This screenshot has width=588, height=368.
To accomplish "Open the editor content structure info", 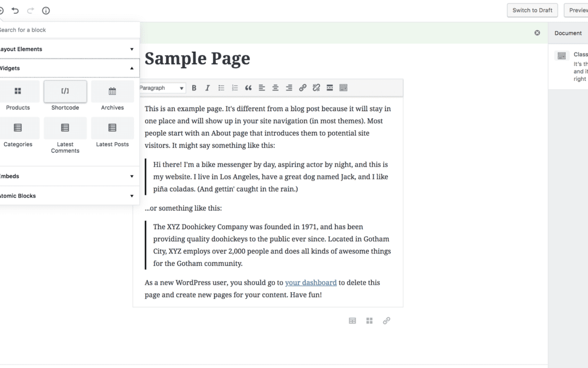I will pos(46,10).
